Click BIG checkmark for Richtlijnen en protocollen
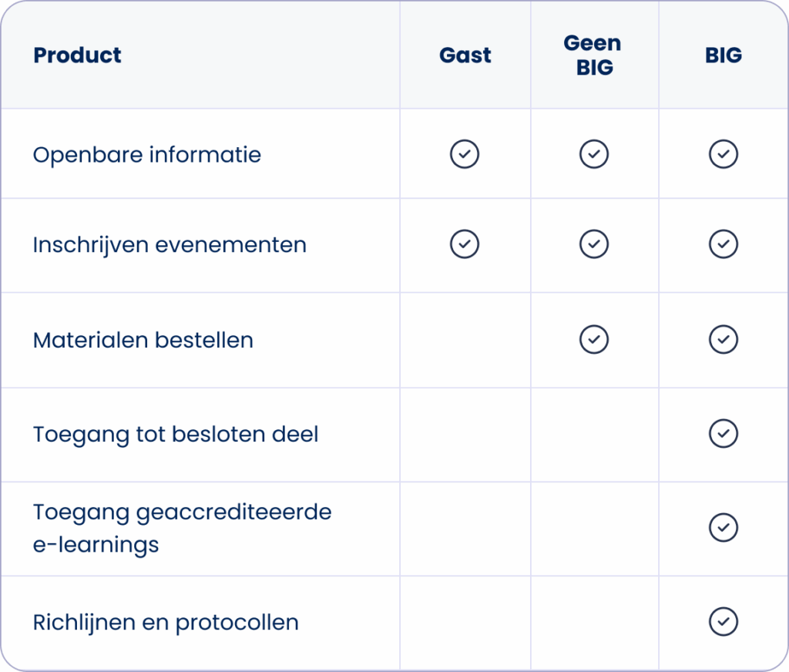789x672 pixels. (724, 622)
